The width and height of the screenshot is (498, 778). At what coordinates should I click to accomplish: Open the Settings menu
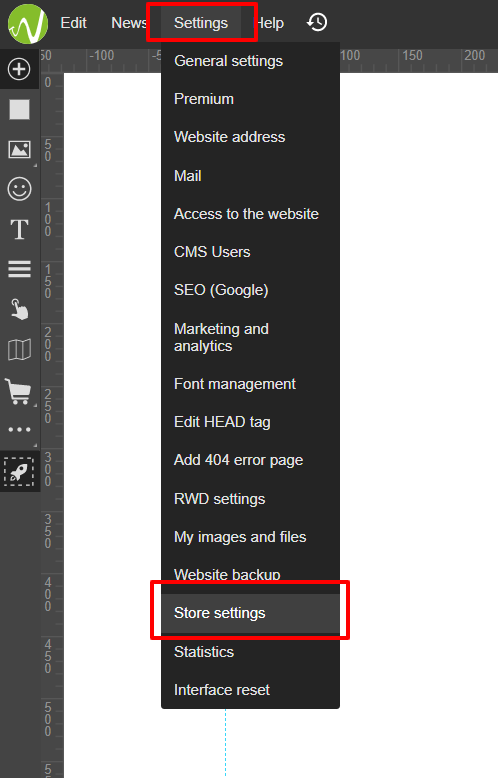(201, 23)
